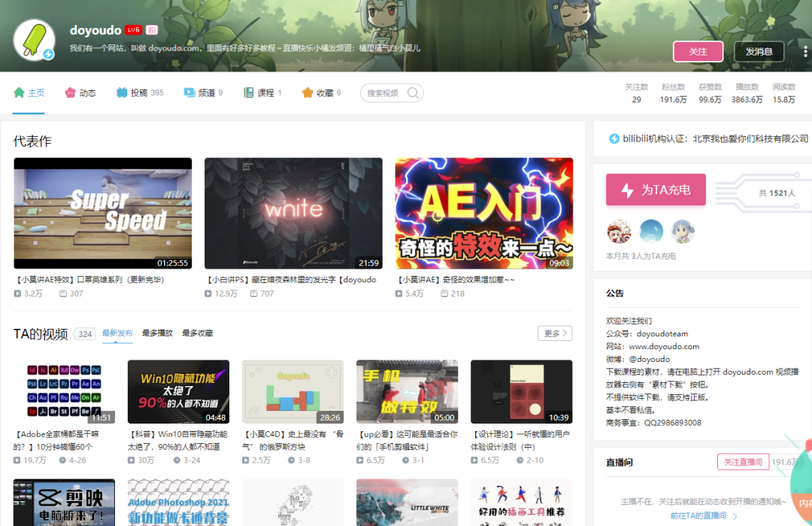Click the 阅读数 15.8万 stat

[x=783, y=93]
